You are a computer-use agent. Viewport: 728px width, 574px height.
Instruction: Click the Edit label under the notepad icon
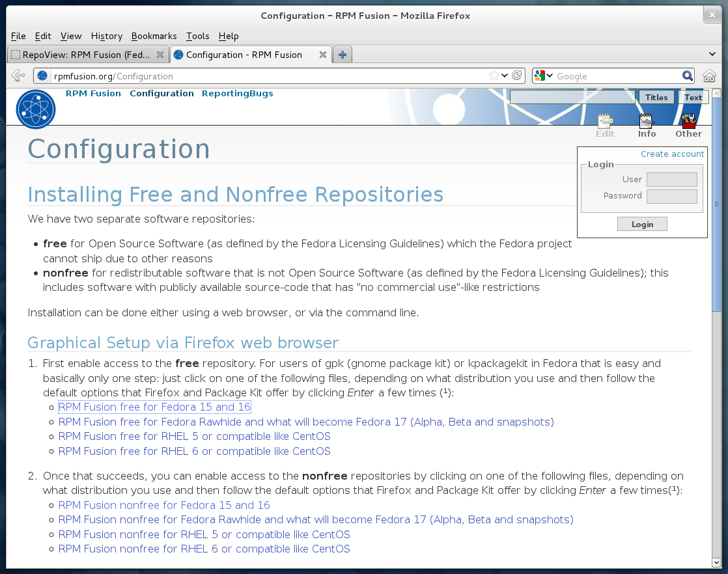point(605,133)
